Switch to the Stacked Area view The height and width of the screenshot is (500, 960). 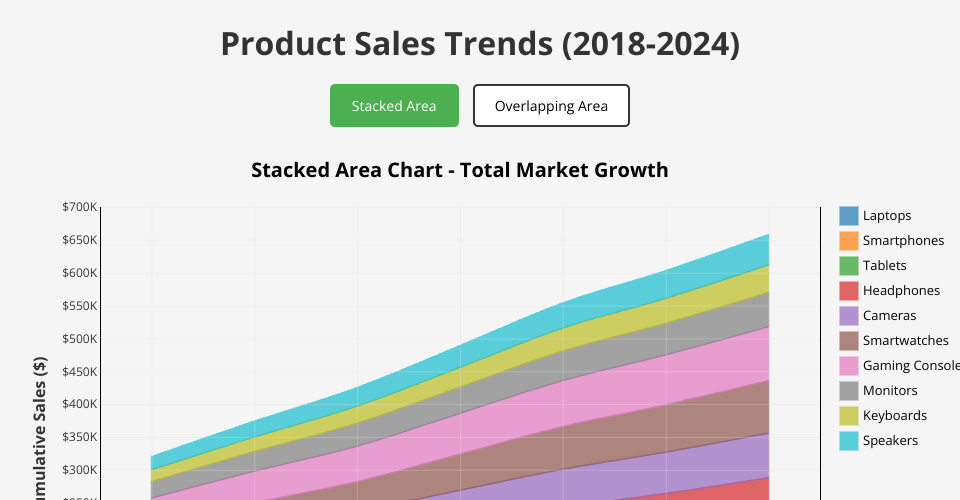pyautogui.click(x=394, y=106)
